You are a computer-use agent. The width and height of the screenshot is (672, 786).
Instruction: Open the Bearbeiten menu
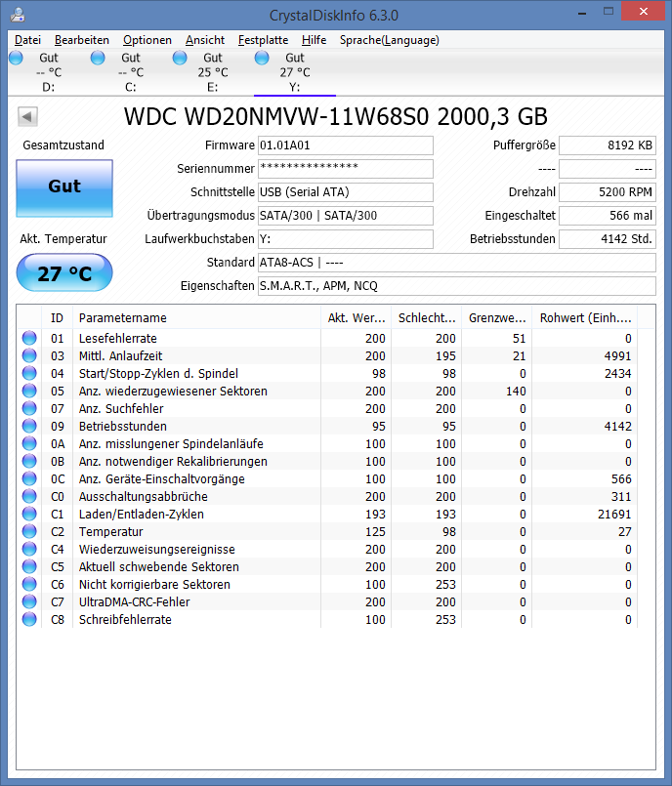[82, 40]
